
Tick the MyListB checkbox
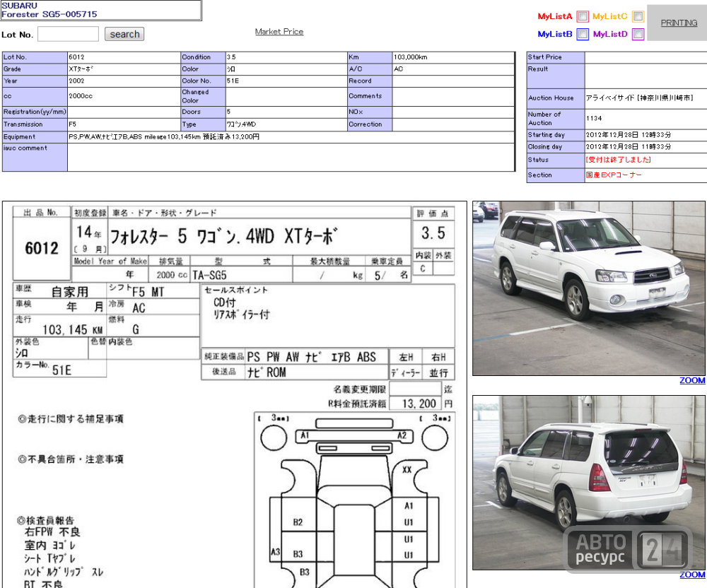click(583, 34)
